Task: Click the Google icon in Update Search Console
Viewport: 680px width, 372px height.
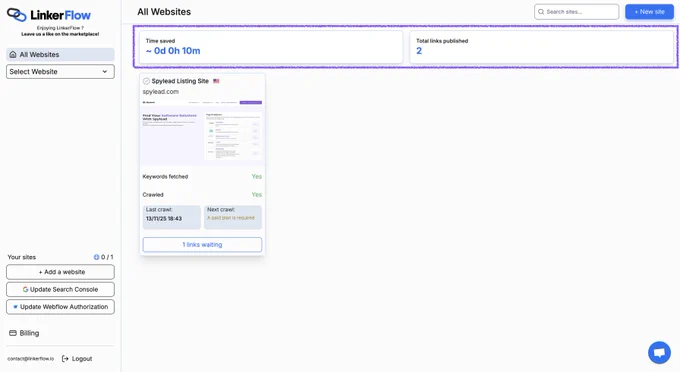Action: pyautogui.click(x=26, y=289)
